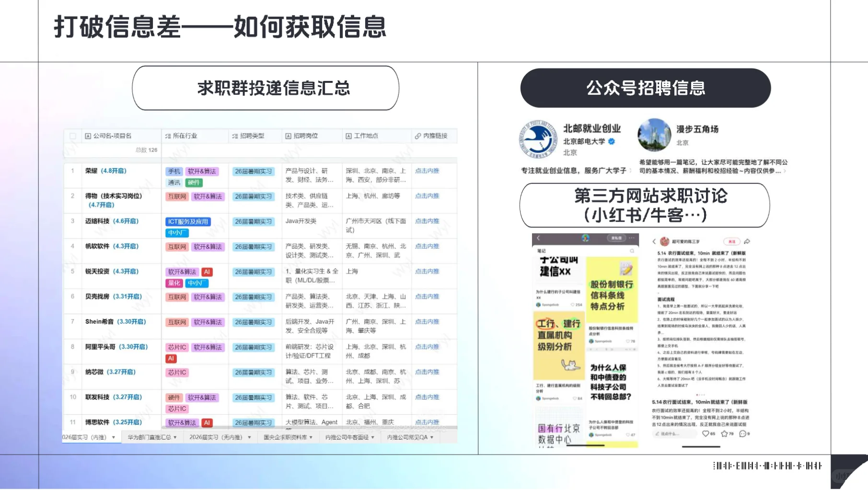Open the 点击内推 link for 荣耀
Screen dimensions: 868x490
427,171
